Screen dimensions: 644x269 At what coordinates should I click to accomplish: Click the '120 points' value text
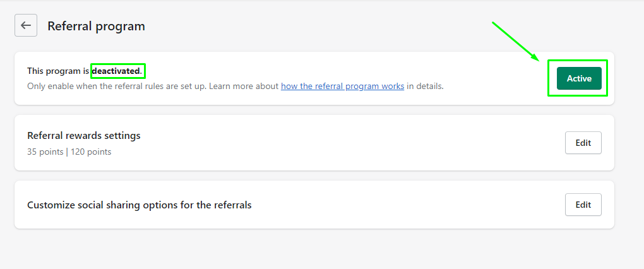click(91, 152)
